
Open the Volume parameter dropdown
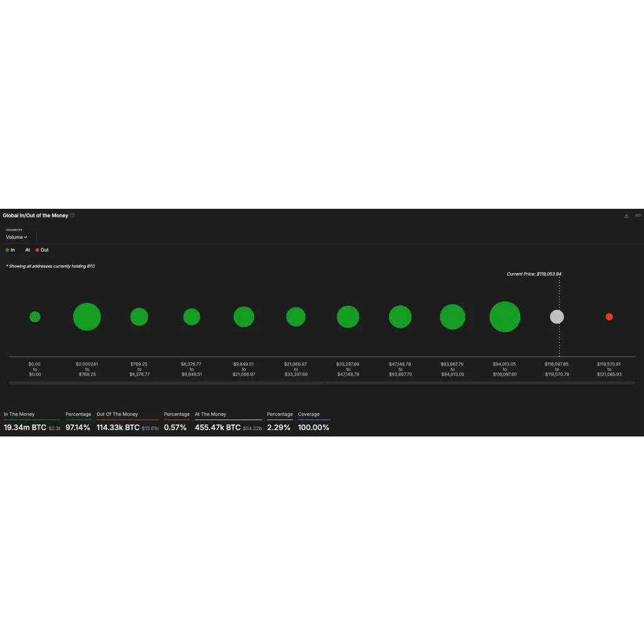click(16, 237)
